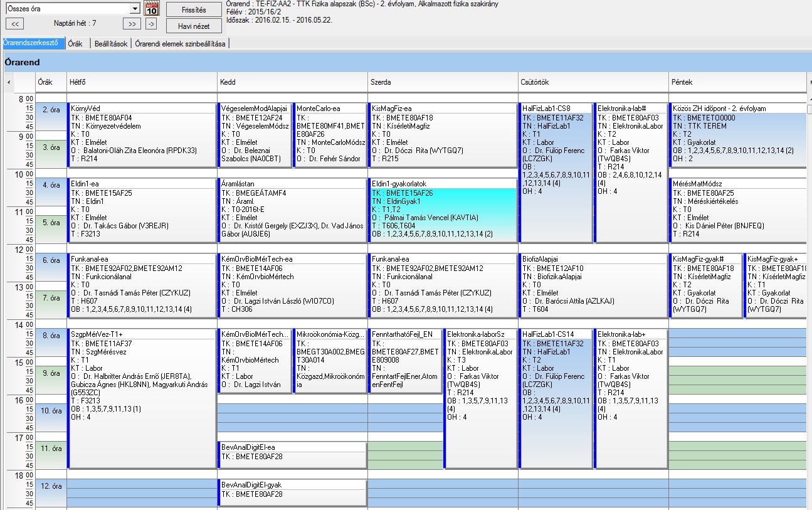Select the Mikroökonómia-Közg block
This screenshot has height=510, width=812.
click(x=330, y=361)
